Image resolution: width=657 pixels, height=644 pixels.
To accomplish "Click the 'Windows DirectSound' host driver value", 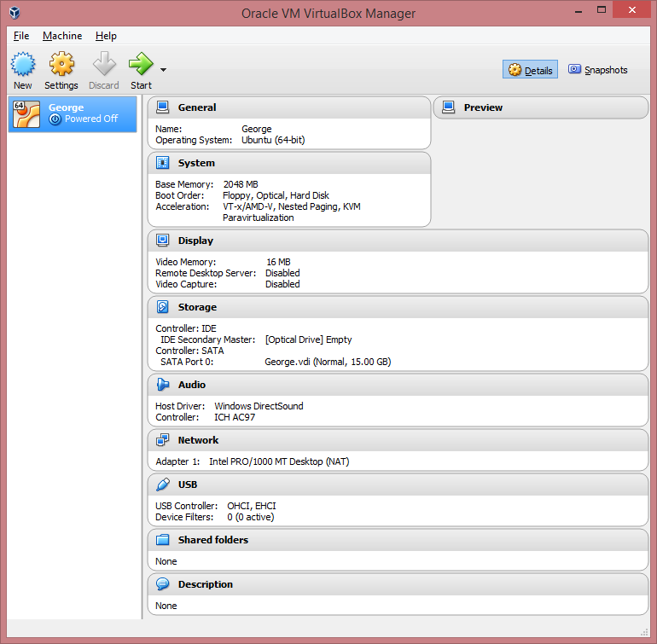I will [259, 406].
